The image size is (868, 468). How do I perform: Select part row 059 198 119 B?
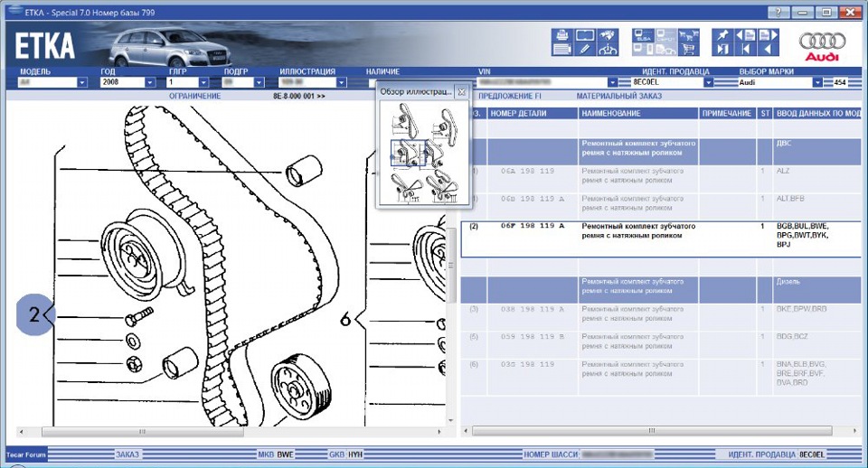(662, 344)
